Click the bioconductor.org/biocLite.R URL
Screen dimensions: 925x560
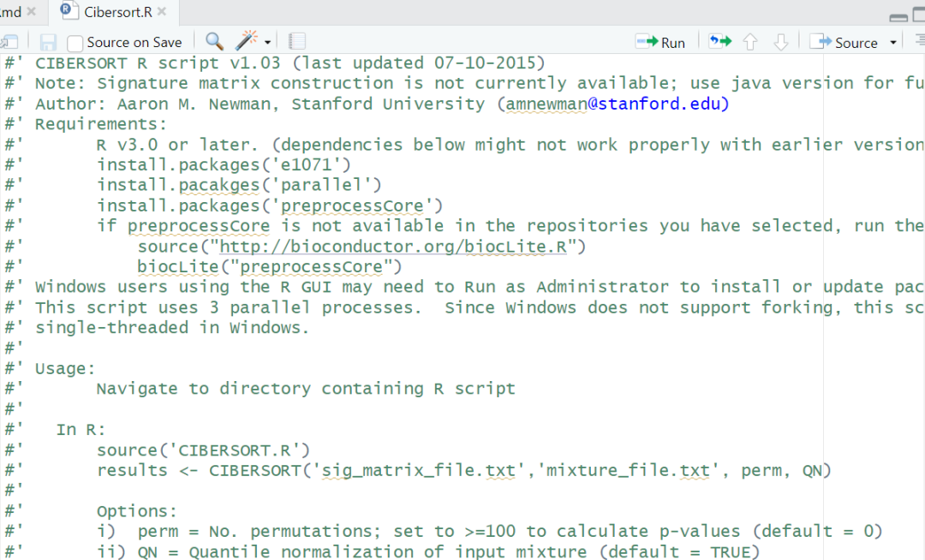[x=403, y=247]
